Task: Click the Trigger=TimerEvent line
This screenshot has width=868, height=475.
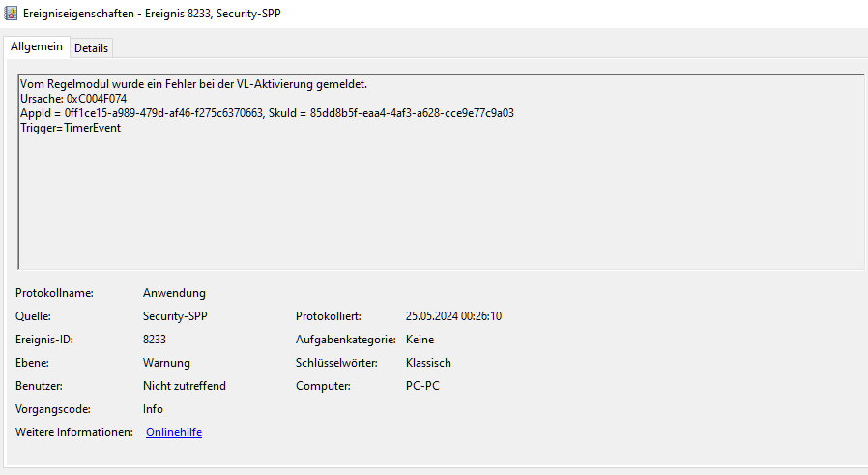Action: pos(71,128)
